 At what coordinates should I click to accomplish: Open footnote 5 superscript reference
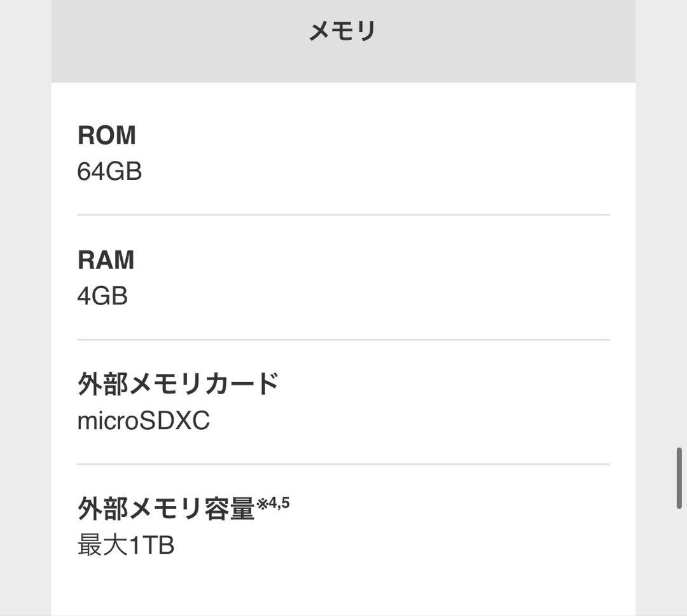pos(285,503)
